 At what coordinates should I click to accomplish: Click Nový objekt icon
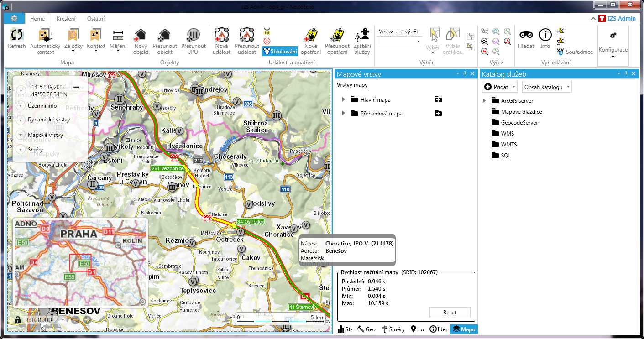coord(141,35)
